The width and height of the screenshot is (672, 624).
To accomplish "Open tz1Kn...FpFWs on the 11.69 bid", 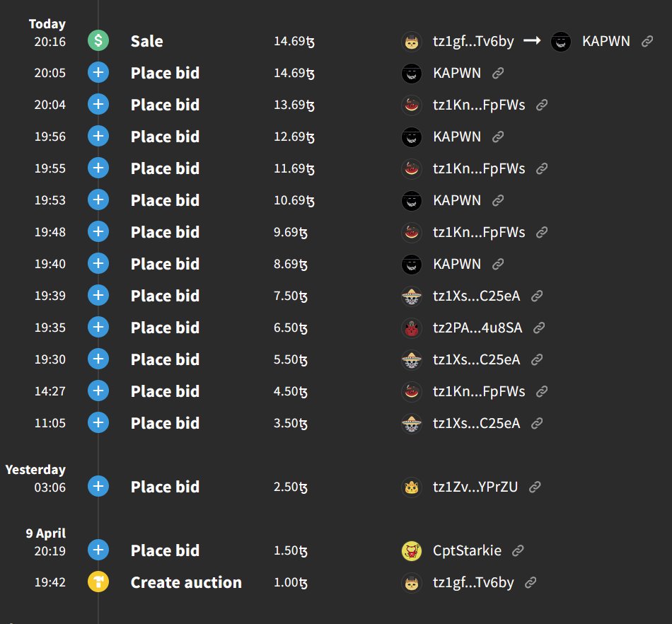I will [x=479, y=168].
